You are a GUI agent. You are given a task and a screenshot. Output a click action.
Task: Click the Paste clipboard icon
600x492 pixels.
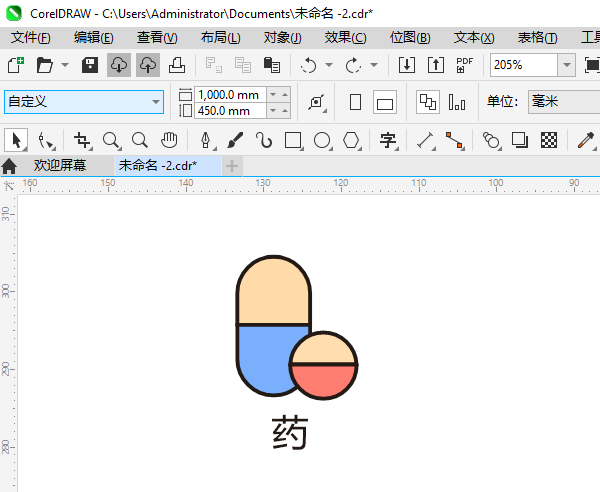[272, 65]
